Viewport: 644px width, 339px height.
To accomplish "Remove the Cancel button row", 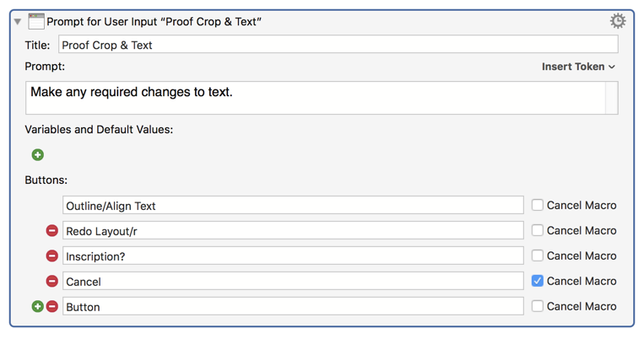I will click(51, 281).
